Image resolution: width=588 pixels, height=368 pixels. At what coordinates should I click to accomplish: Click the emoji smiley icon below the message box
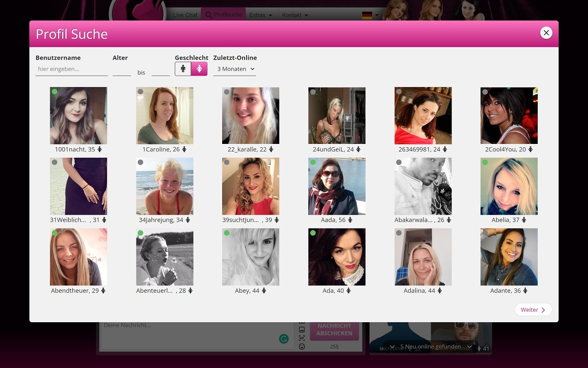(302, 346)
